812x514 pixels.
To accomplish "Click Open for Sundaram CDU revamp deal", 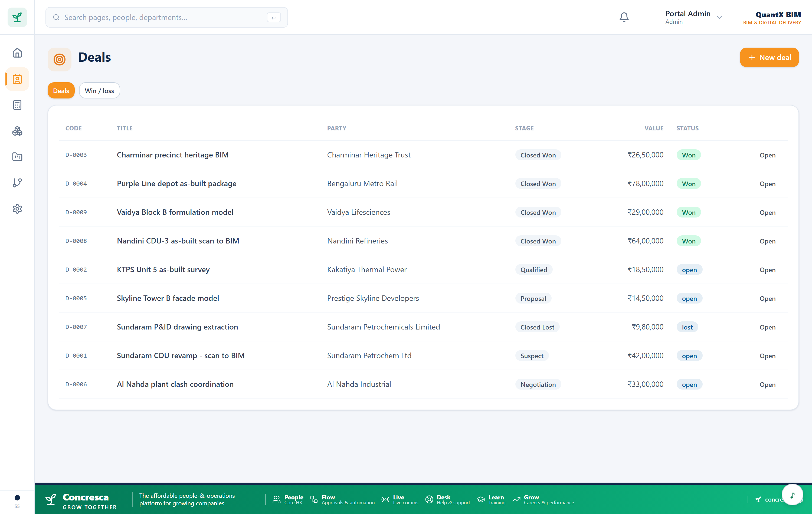I will tap(767, 355).
